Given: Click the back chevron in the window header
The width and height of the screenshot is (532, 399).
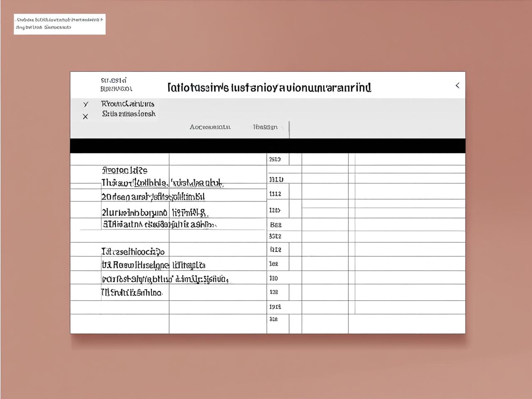Looking at the screenshot, I should click(457, 85).
